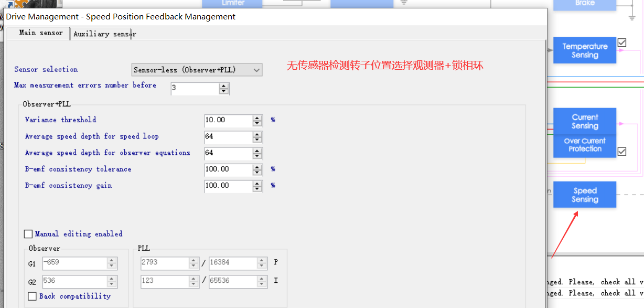This screenshot has width=644, height=308.
Task: Click PLL P numerator field 2793
Action: tap(165, 263)
